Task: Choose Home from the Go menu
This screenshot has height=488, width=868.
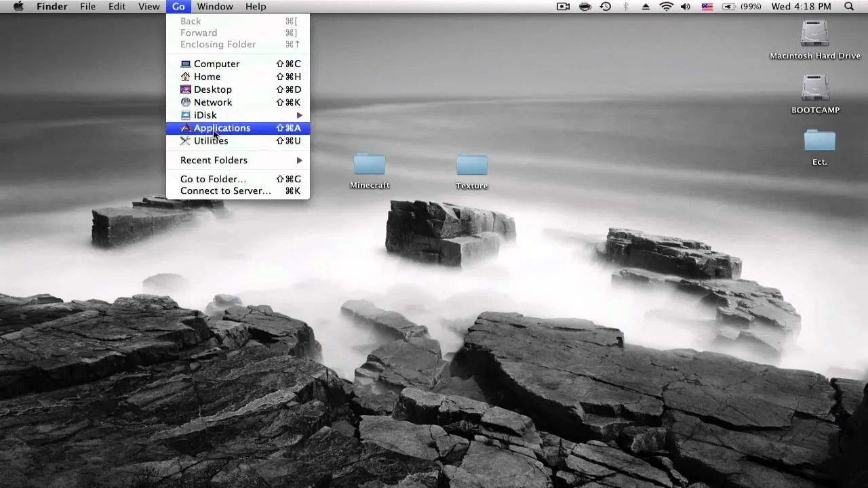Action: pos(238,77)
